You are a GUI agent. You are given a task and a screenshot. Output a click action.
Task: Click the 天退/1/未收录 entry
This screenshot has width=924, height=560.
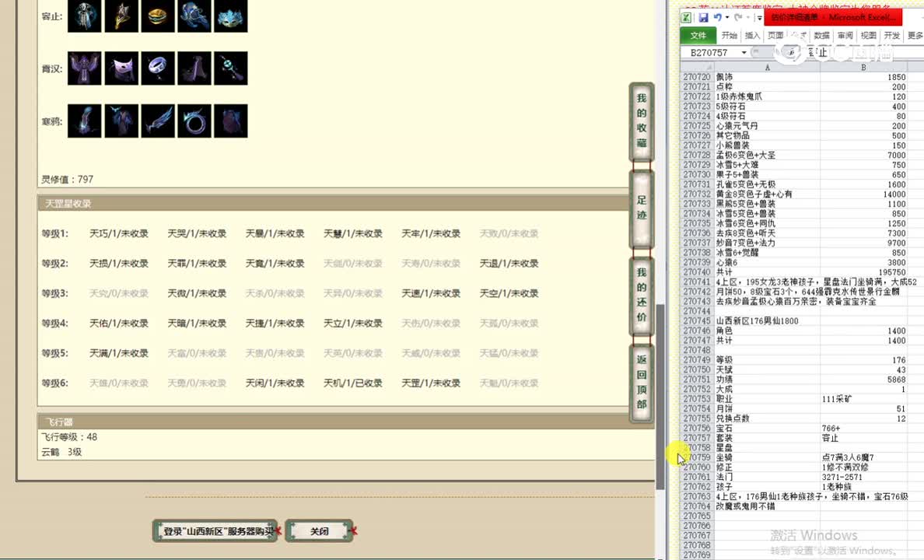click(509, 264)
